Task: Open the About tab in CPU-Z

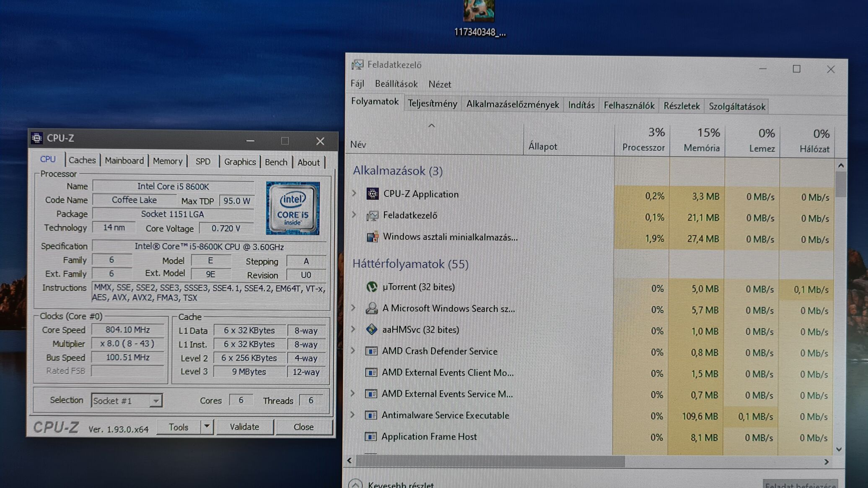Action: (x=308, y=163)
